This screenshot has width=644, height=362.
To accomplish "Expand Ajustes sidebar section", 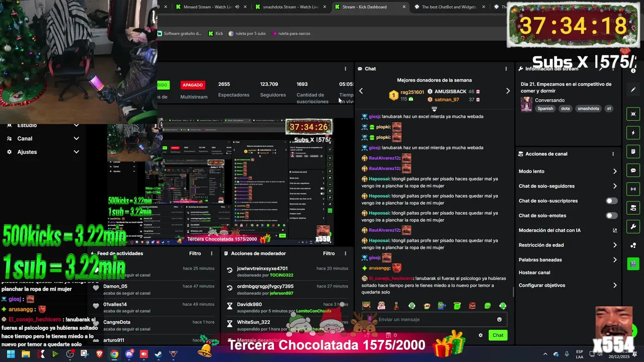I will (42, 152).
